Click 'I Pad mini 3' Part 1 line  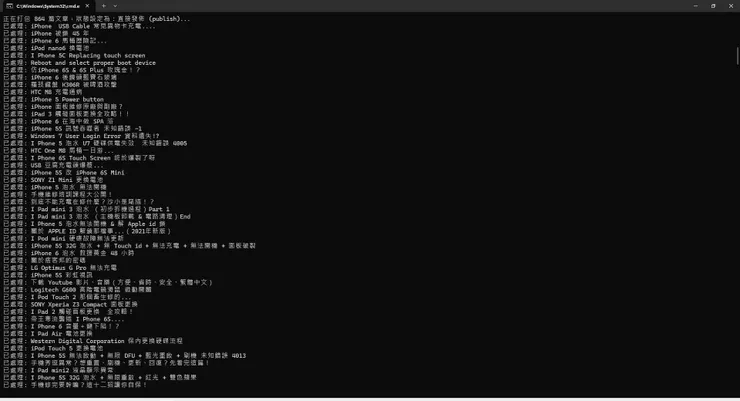[86, 209]
